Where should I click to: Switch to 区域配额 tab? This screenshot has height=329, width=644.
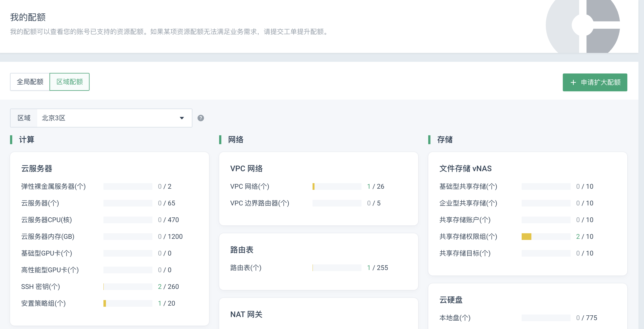point(70,82)
